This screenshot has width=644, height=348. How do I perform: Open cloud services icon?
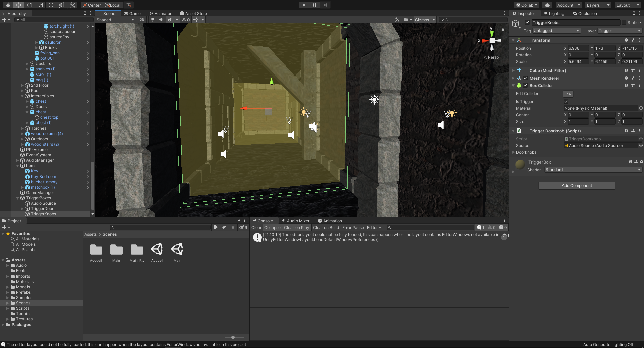pos(547,5)
